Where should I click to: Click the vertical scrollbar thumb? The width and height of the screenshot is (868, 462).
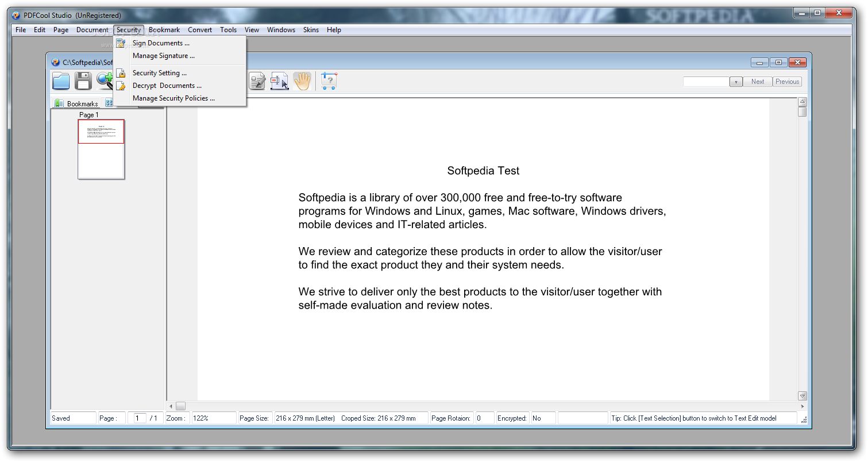click(x=803, y=112)
